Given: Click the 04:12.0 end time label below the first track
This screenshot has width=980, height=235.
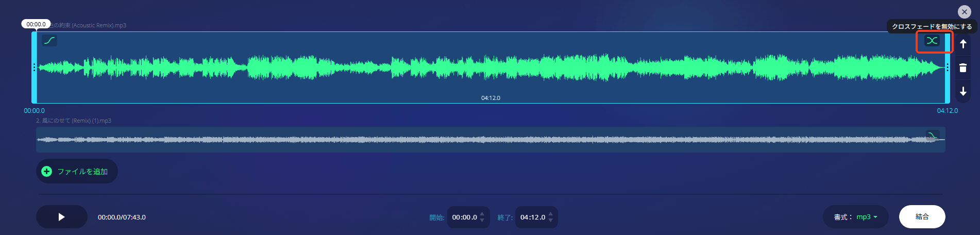Looking at the screenshot, I should click(x=947, y=111).
